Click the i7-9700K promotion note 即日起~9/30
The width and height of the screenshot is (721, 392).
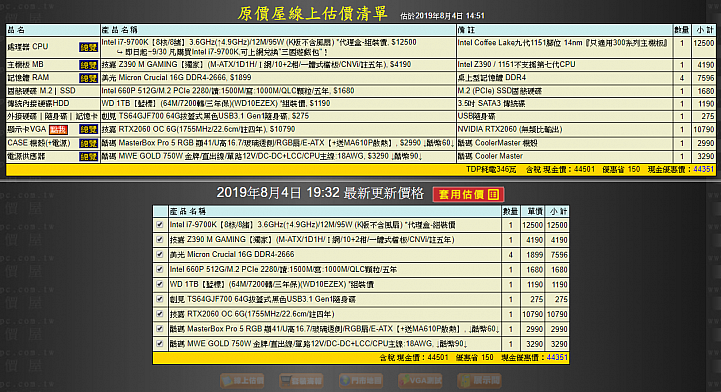pyautogui.click(x=223, y=52)
